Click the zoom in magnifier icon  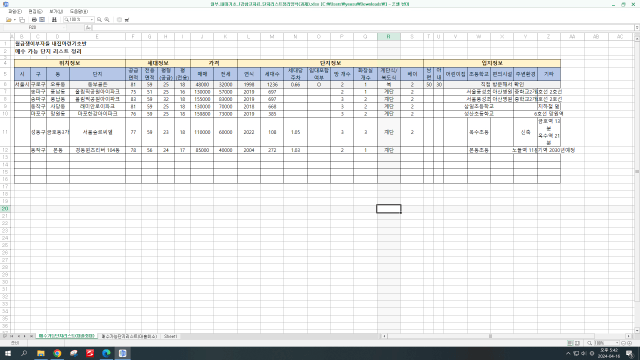(x=99, y=20)
